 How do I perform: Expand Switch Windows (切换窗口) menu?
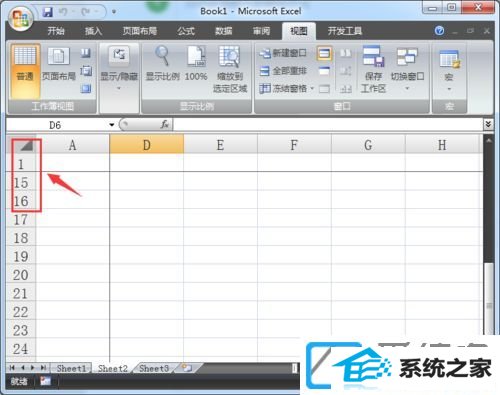(407, 69)
